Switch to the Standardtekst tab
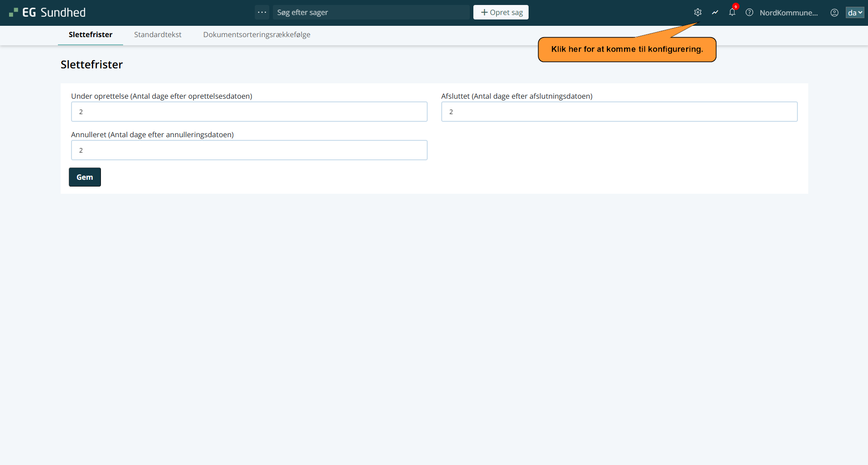 click(157, 35)
